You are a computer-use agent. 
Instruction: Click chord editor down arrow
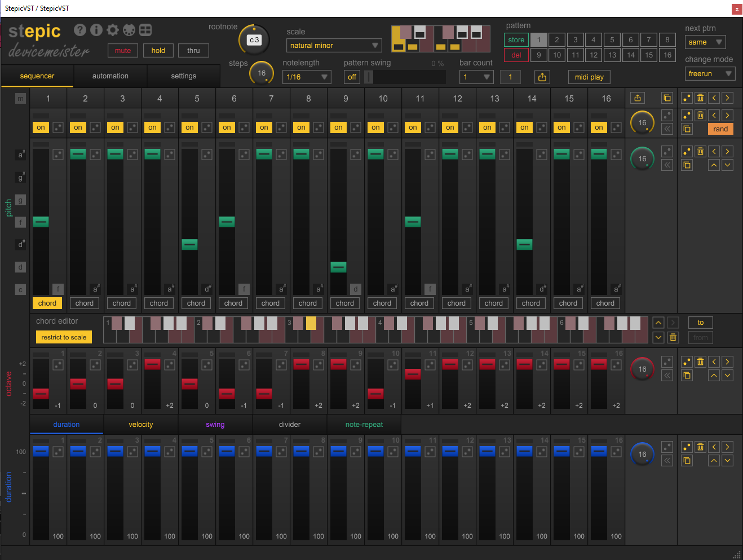(x=658, y=338)
